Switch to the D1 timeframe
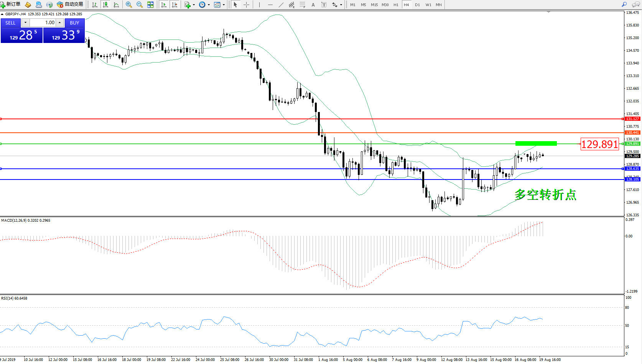The height and width of the screenshot is (364, 642). pyautogui.click(x=417, y=5)
